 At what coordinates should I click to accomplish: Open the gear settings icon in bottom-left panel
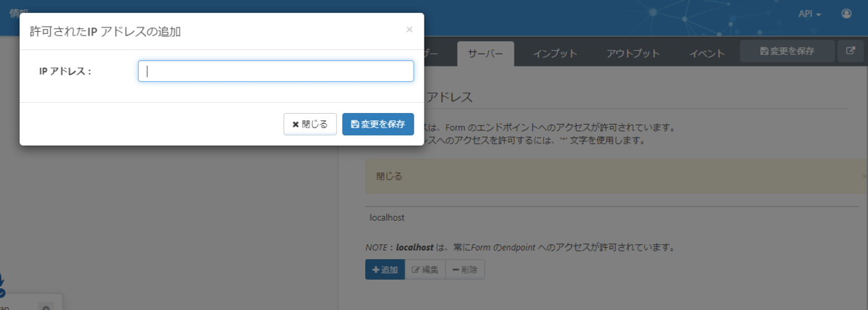pyautogui.click(x=46, y=307)
